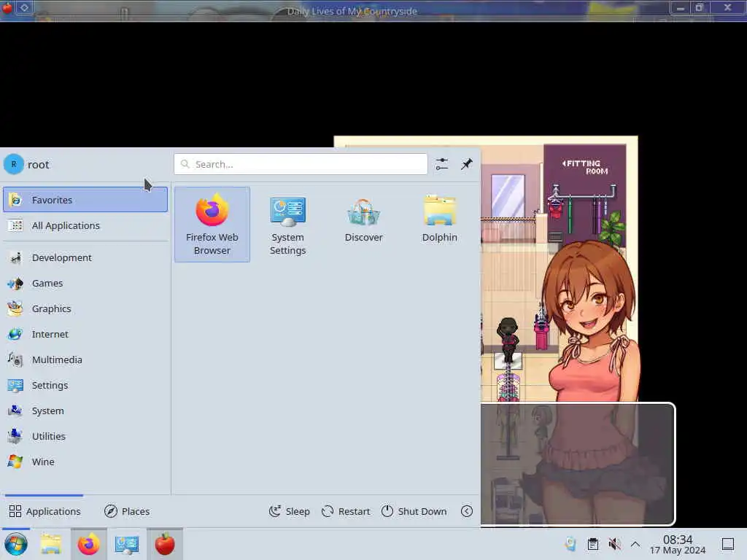Switch to the Applications tab
This screenshot has height=560, width=747.
(x=44, y=511)
